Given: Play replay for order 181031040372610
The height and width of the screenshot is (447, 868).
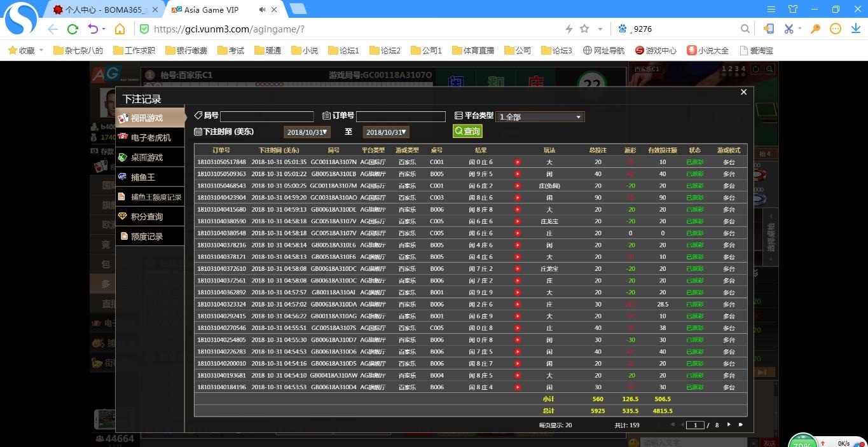Looking at the screenshot, I should click(x=517, y=269).
